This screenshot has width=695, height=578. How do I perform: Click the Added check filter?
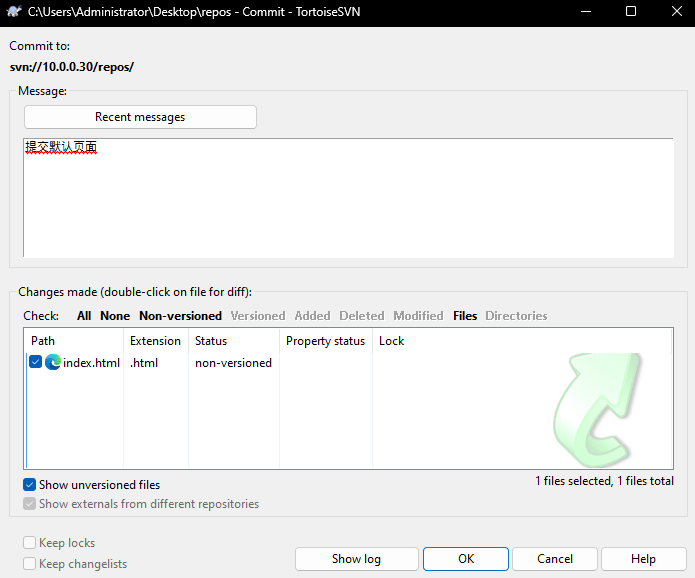pos(312,316)
